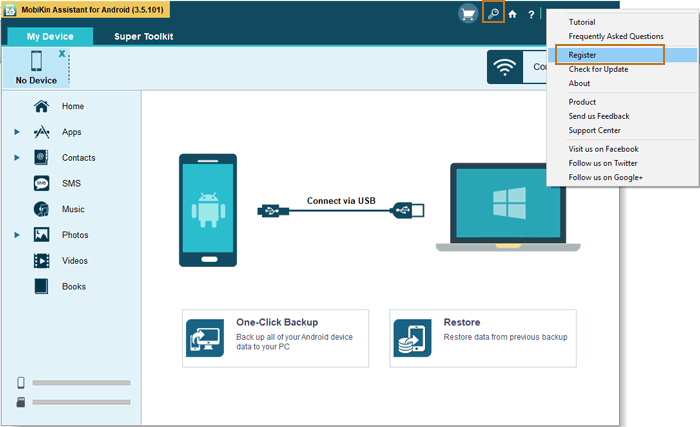Click the SD card storage icon

[x=21, y=402]
